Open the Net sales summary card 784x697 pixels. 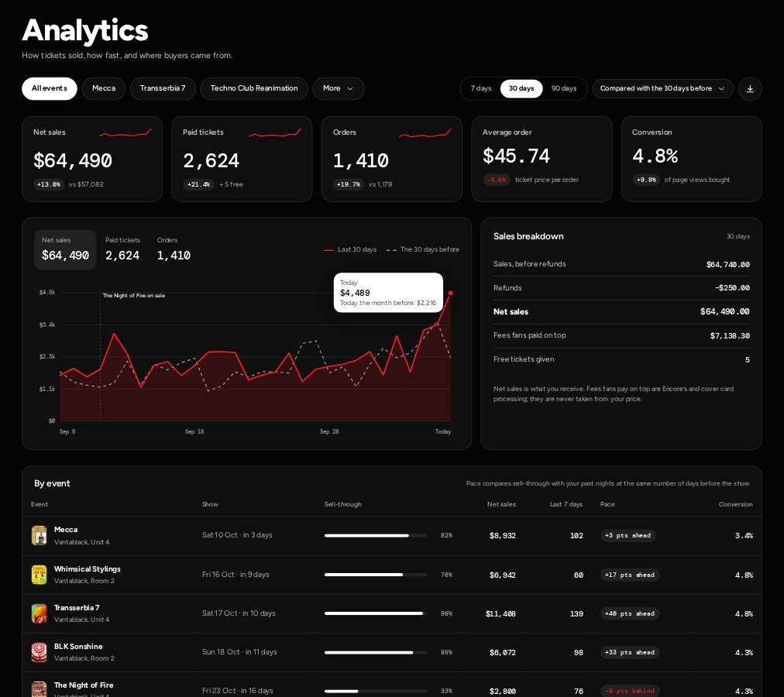(x=92, y=159)
